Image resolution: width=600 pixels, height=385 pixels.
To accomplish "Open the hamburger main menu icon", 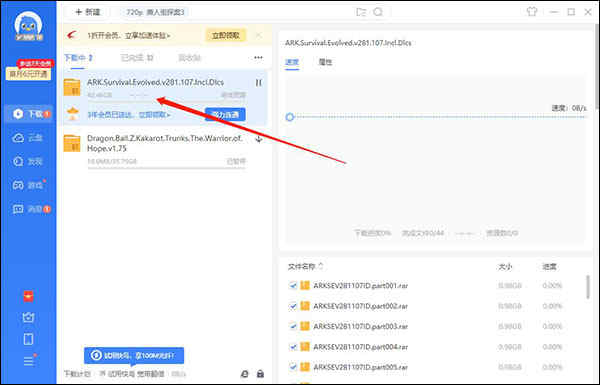I will point(28,361).
